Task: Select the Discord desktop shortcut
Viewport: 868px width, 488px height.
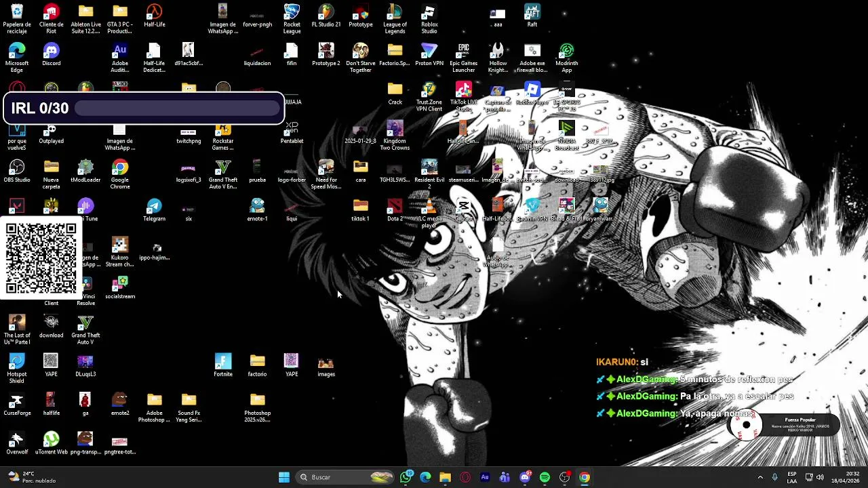Action: tap(52, 55)
